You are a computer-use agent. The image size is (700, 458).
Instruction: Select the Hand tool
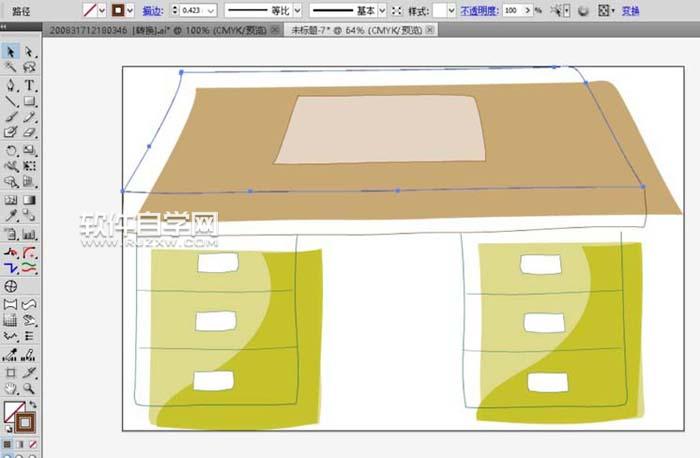[x=11, y=389]
